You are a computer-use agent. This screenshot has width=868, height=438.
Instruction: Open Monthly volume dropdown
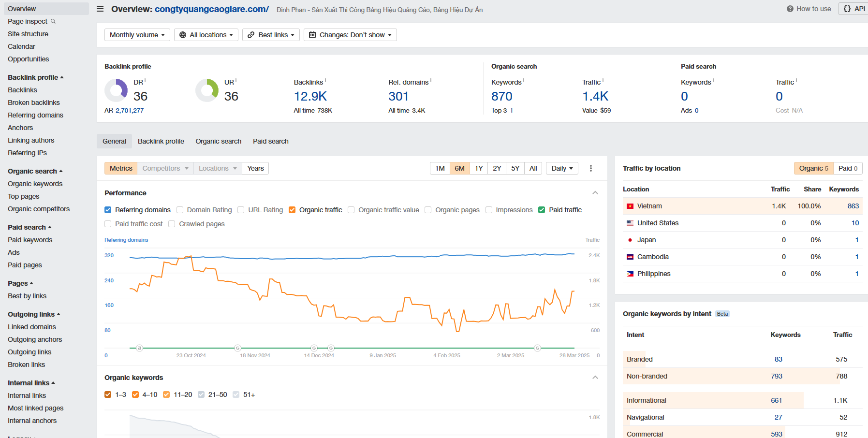point(137,35)
